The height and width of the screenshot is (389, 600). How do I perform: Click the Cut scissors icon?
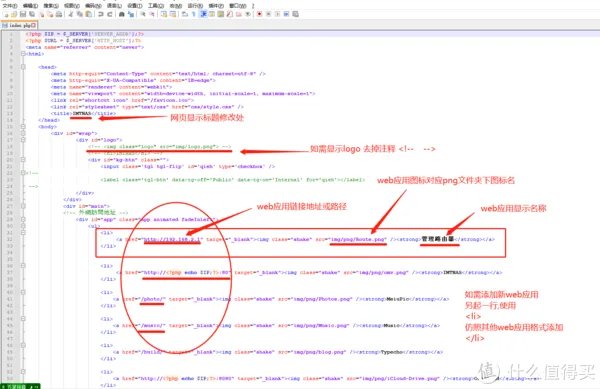(71, 14)
